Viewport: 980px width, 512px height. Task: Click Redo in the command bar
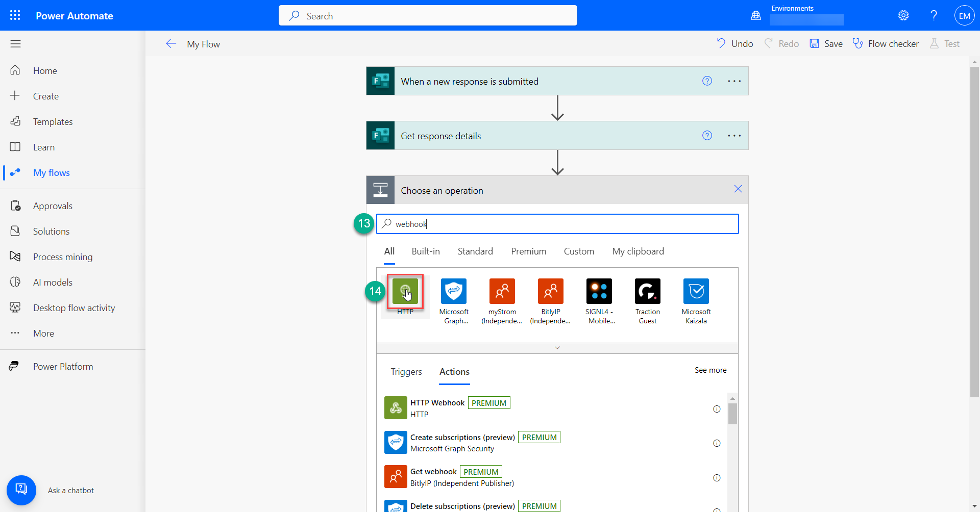(x=781, y=43)
